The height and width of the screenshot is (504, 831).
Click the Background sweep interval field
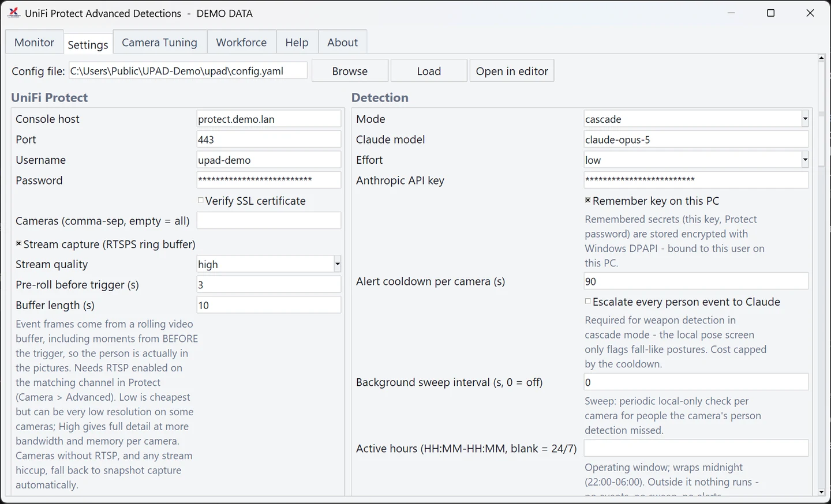(696, 382)
